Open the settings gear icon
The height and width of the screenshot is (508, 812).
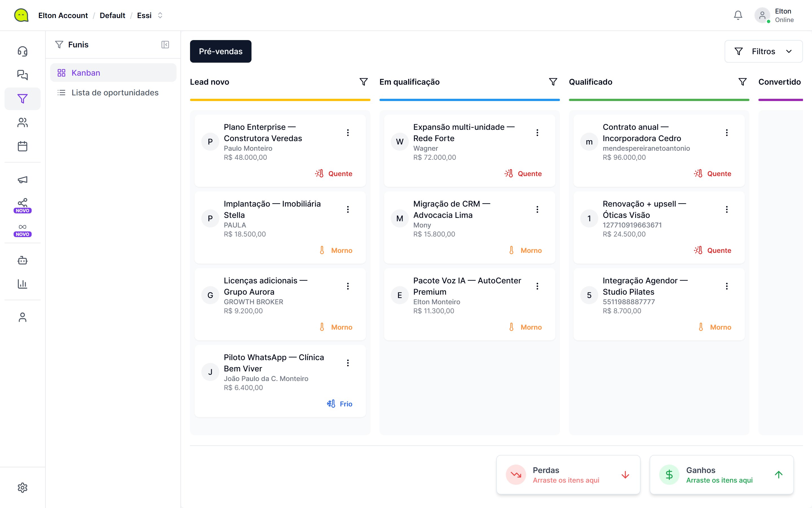tap(23, 487)
